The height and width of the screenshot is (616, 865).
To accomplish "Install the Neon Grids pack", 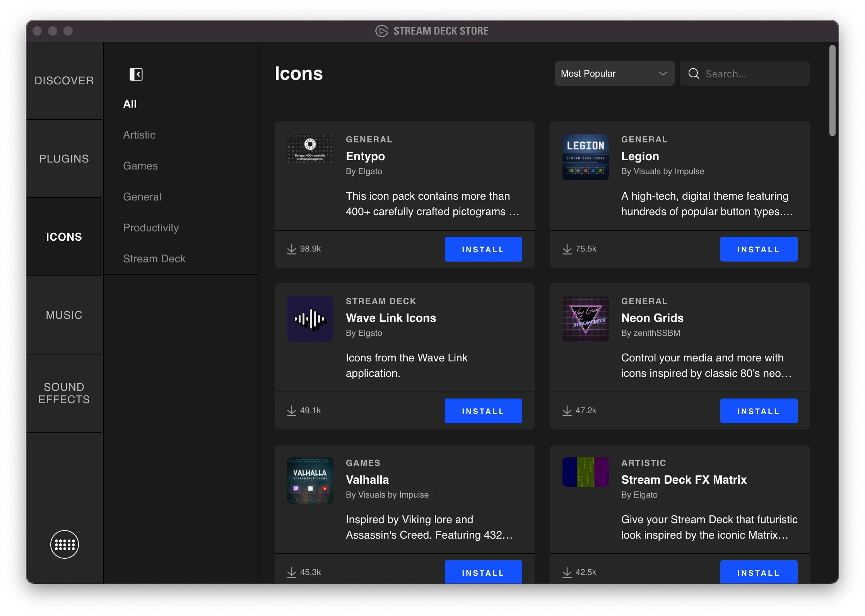I will (759, 411).
